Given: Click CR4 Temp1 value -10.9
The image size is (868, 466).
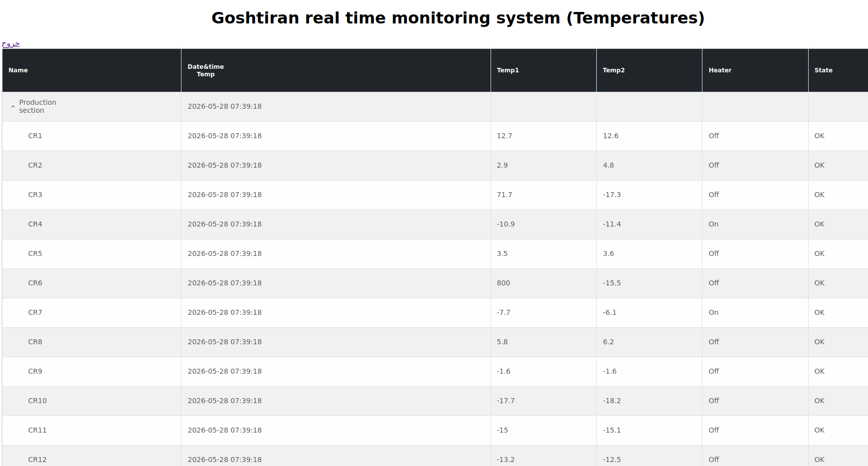Looking at the screenshot, I should point(506,224).
